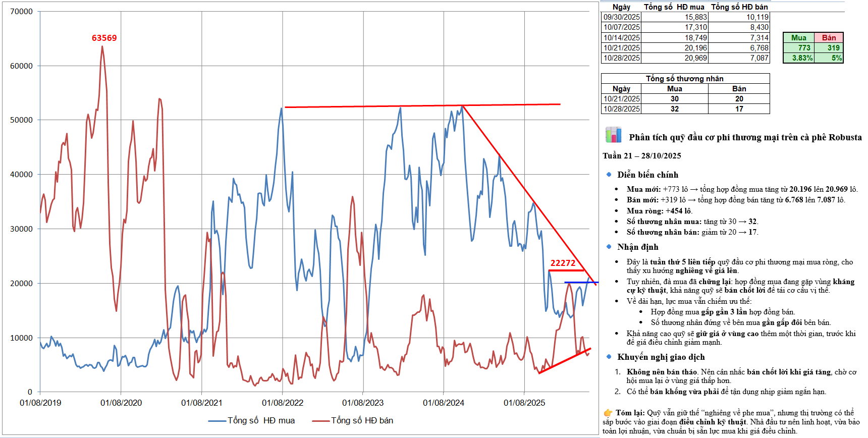The image size is (868, 438).
Task: Click the blue diamond bullet beside "Khuyến nghị giao dịch"
Action: coord(609,357)
